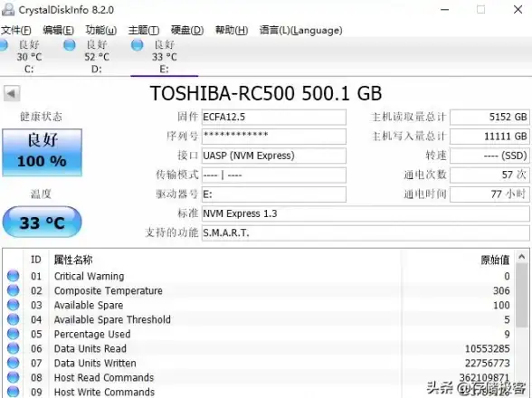The width and height of the screenshot is (532, 398).
Task: Click the status circle for drive E:
Action: tap(138, 45)
